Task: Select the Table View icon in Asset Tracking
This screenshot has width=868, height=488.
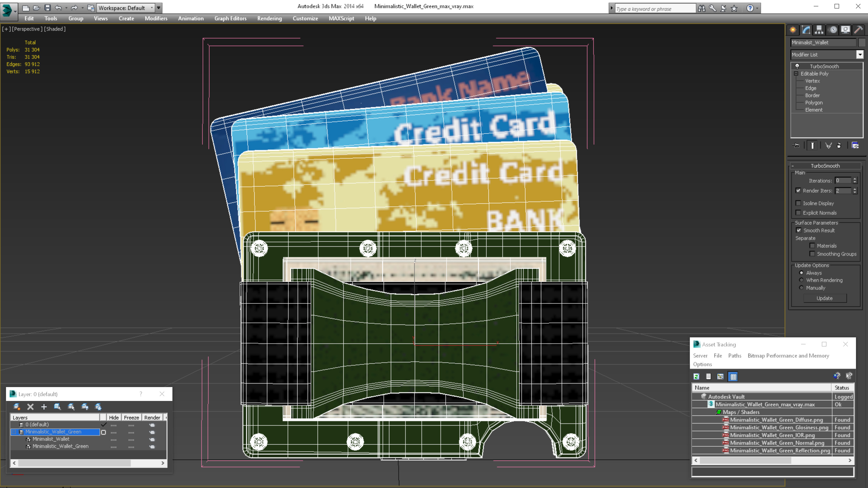Action: click(733, 377)
